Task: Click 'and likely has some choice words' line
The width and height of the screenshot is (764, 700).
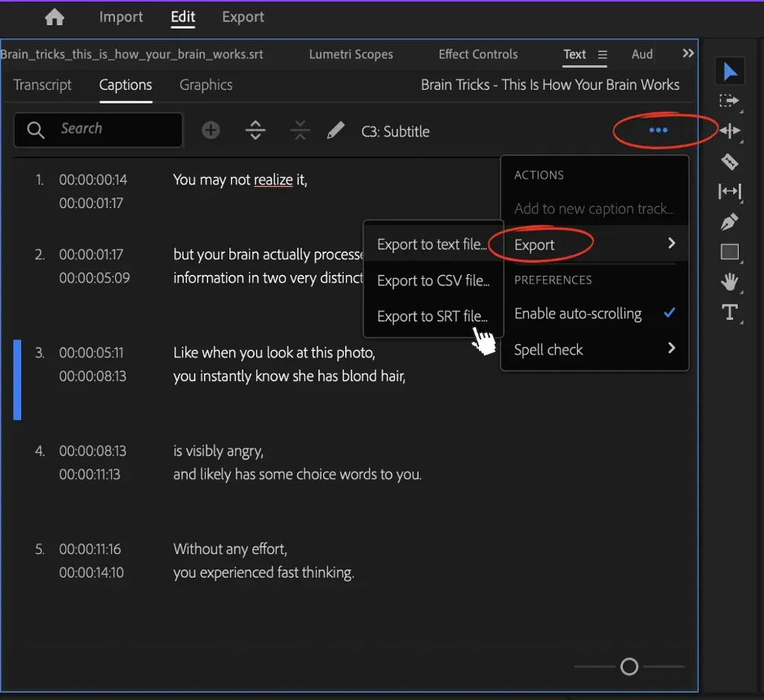Action: click(x=297, y=474)
